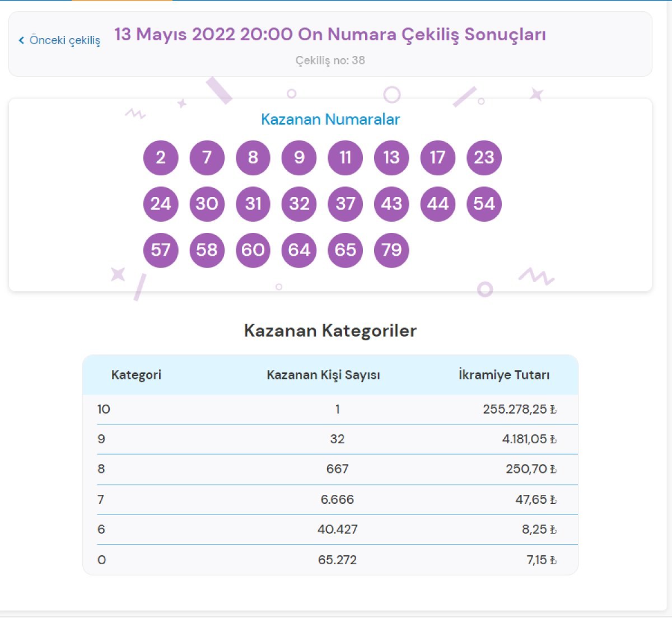Select winning number ball 60
The image size is (672, 618).
coord(253,250)
